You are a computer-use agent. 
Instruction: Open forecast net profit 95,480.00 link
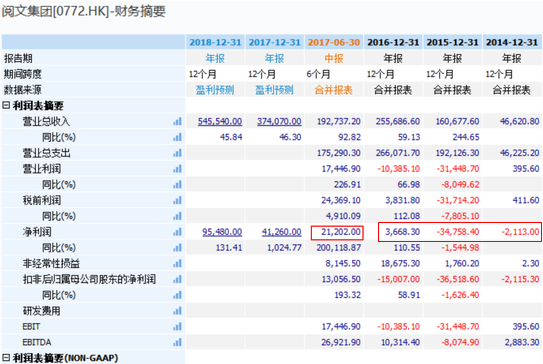pyautogui.click(x=222, y=232)
